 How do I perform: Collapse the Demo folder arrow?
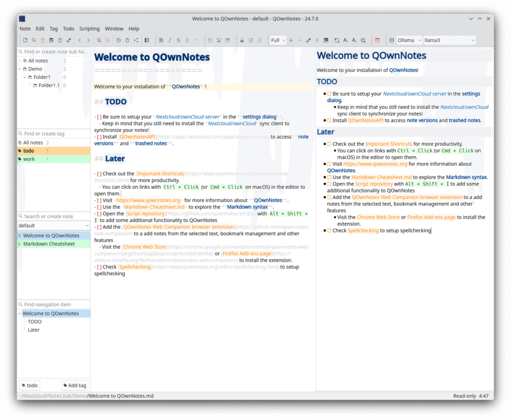click(x=20, y=69)
